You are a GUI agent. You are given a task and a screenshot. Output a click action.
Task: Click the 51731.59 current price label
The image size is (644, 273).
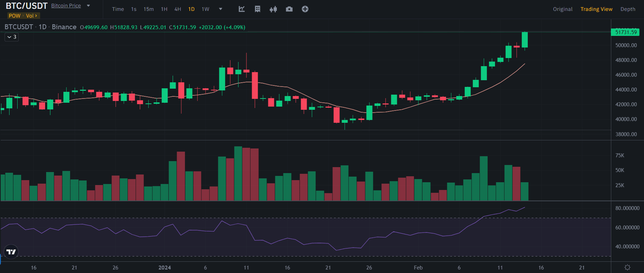[x=626, y=32]
